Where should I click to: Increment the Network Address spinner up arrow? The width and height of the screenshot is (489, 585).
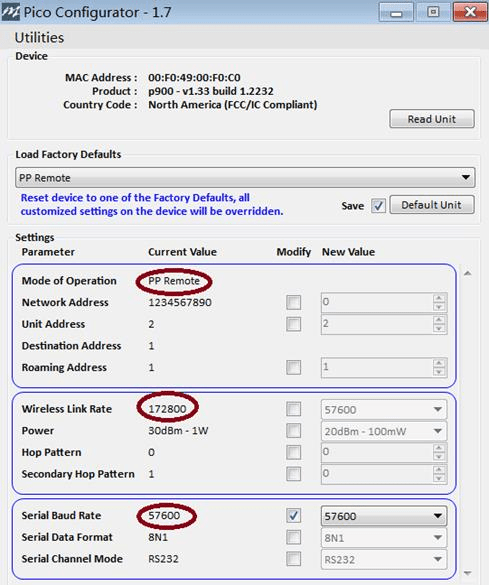(439, 298)
